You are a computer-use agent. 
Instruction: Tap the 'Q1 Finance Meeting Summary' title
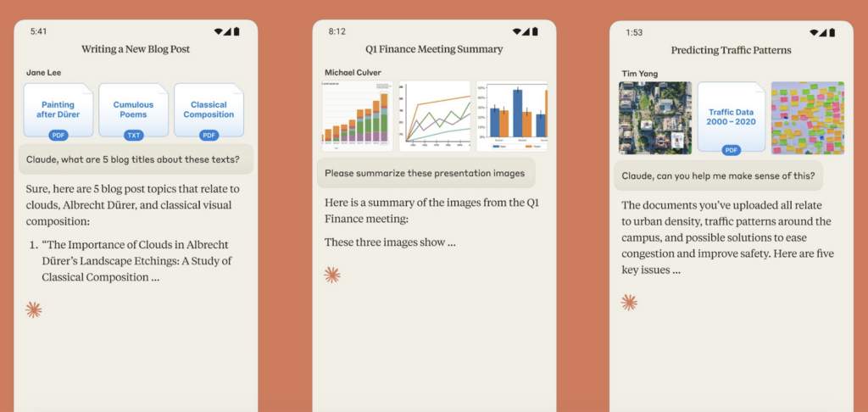click(434, 49)
